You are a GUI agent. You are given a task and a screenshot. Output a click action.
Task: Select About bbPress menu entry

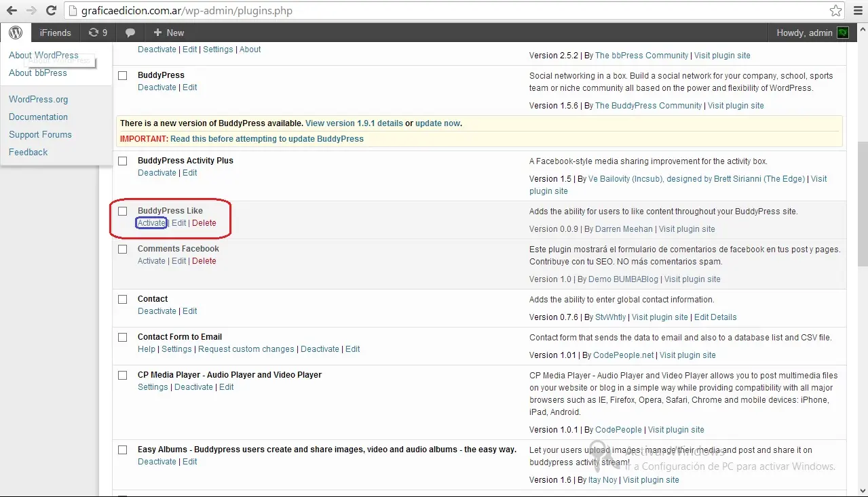[38, 73]
